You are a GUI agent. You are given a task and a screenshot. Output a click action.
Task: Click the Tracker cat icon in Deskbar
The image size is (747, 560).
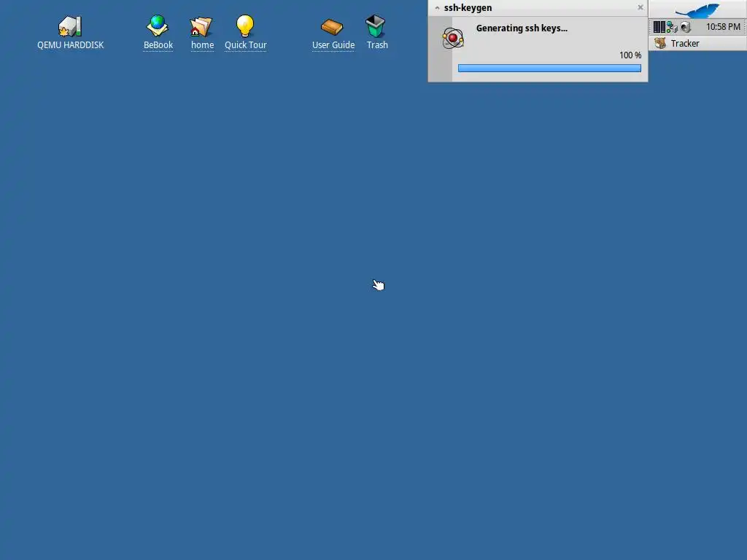(x=660, y=43)
